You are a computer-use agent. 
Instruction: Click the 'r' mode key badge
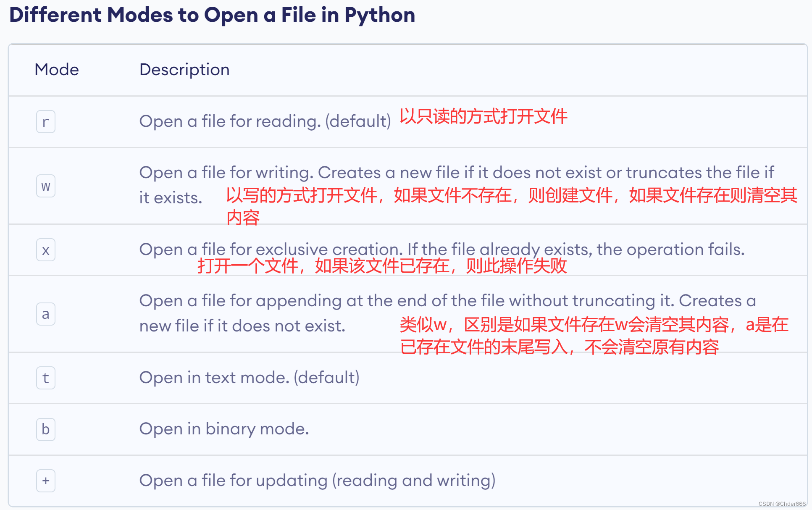[x=45, y=122]
